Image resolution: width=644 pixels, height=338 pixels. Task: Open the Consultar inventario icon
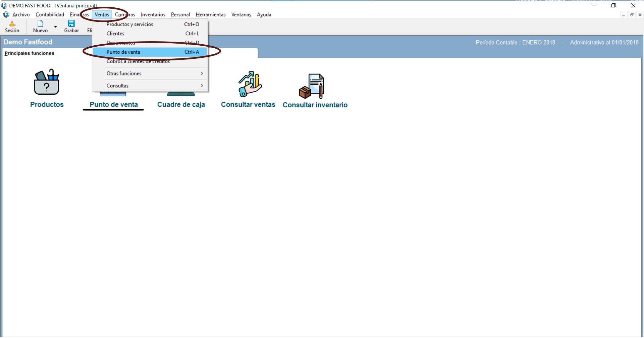(x=312, y=86)
